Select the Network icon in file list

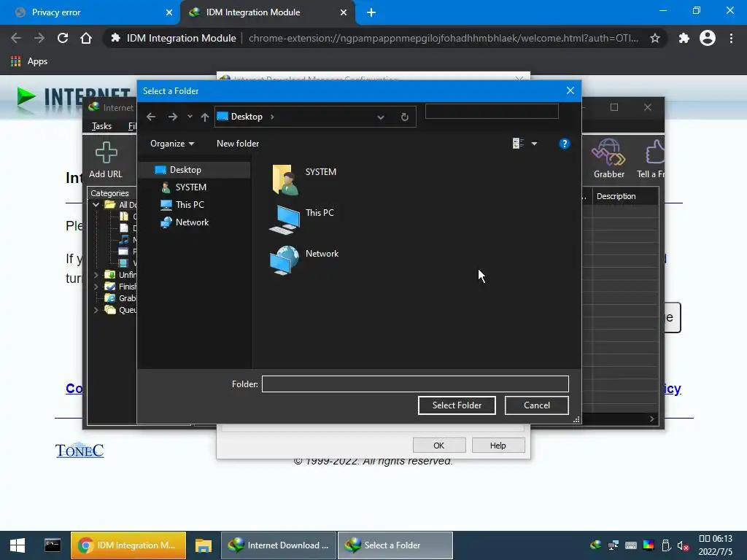[x=285, y=260]
